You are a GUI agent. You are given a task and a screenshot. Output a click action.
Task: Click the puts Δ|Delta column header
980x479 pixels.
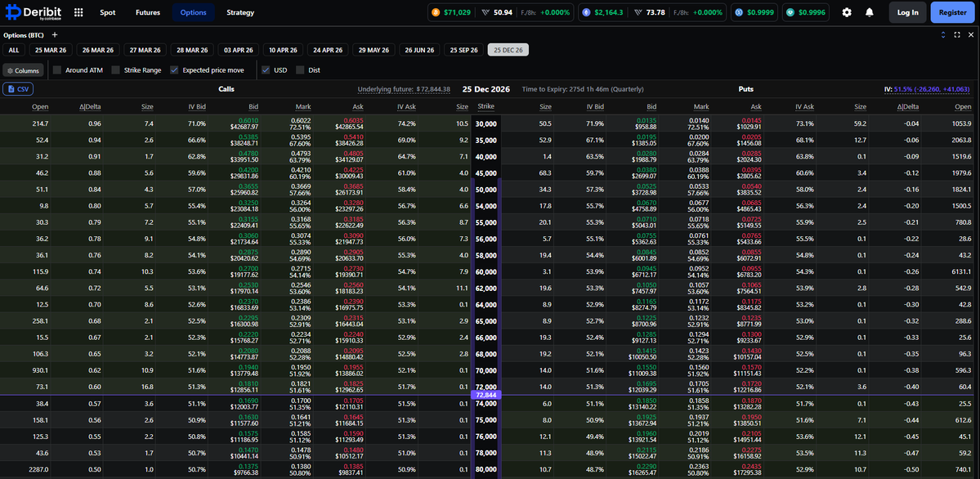coord(907,107)
